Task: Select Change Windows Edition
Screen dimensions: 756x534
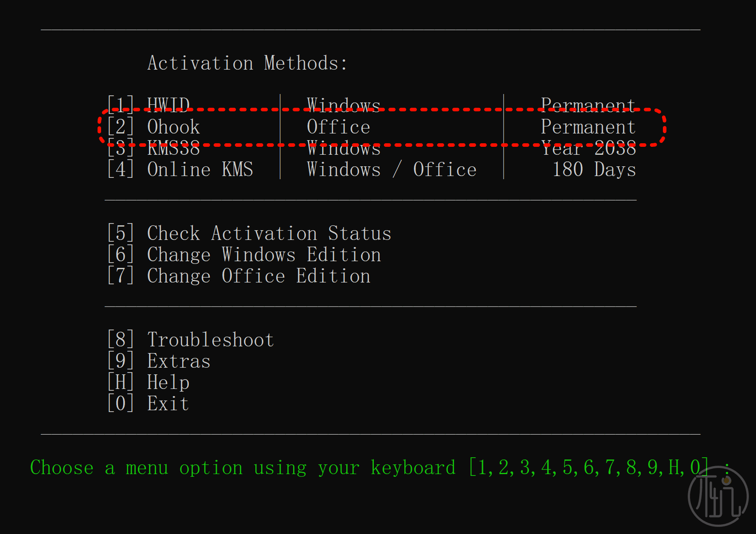Action: (263, 255)
